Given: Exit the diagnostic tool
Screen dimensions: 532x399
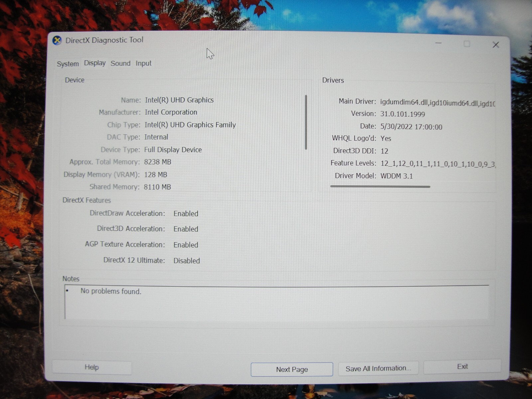Looking at the screenshot, I should 462,366.
